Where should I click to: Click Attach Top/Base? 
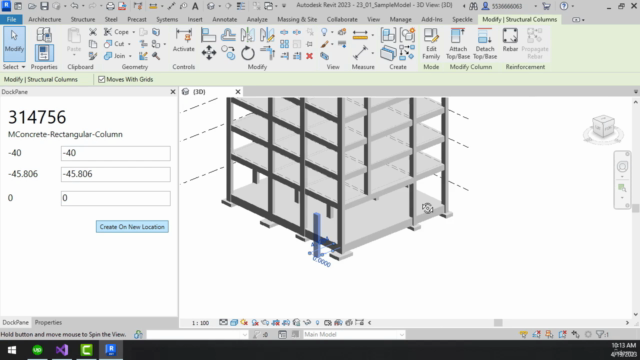[x=458, y=44]
